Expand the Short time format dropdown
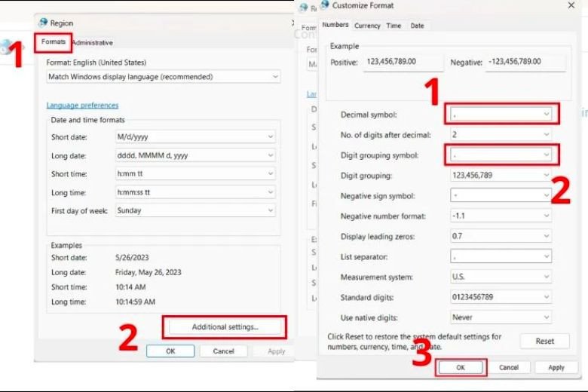This screenshot has height=392, width=588. [195, 173]
